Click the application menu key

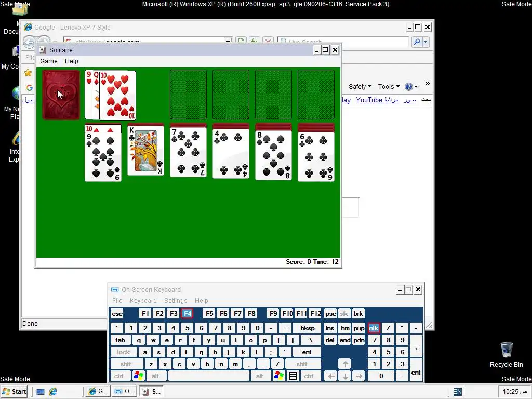click(x=293, y=376)
